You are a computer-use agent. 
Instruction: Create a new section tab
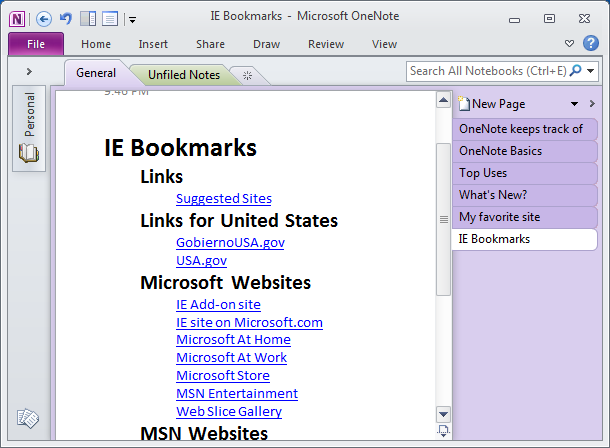(x=247, y=75)
